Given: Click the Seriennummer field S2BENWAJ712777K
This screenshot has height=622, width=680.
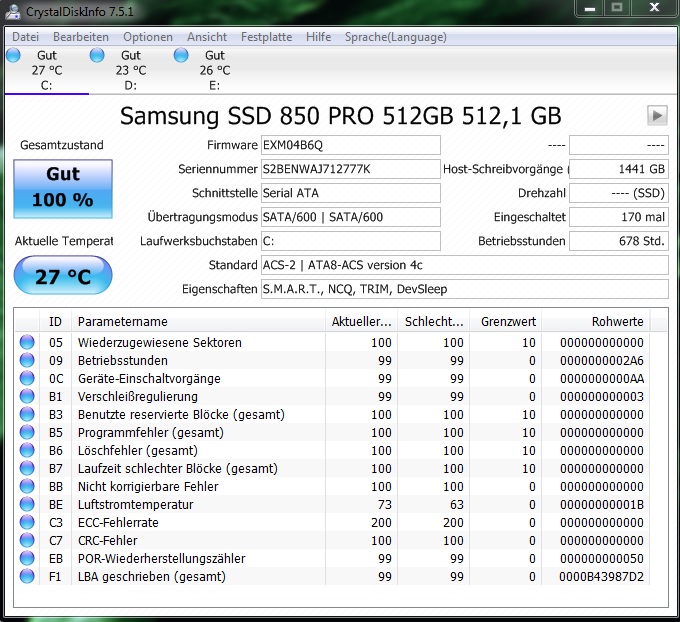Looking at the screenshot, I should [x=350, y=169].
